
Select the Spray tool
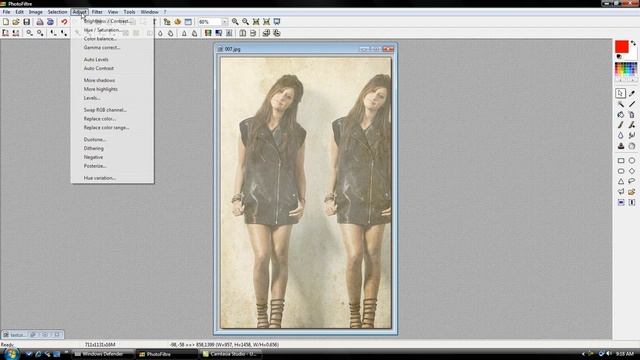(x=632, y=115)
